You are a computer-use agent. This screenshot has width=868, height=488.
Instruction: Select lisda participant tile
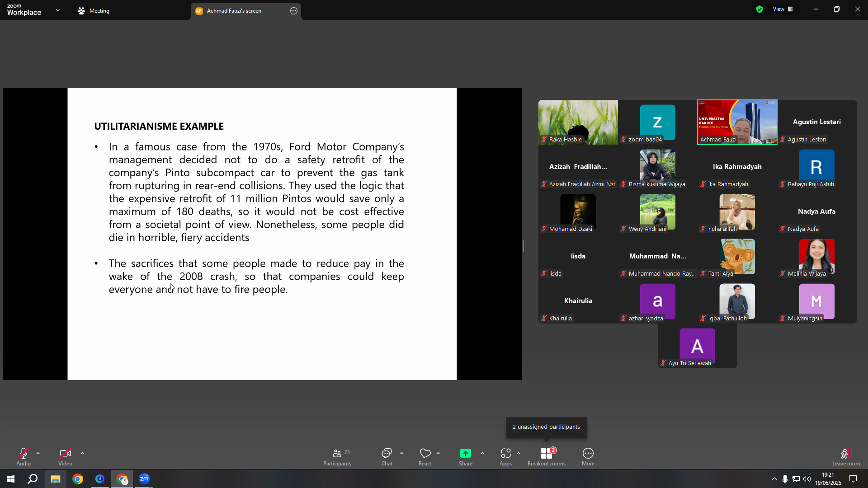tap(578, 256)
